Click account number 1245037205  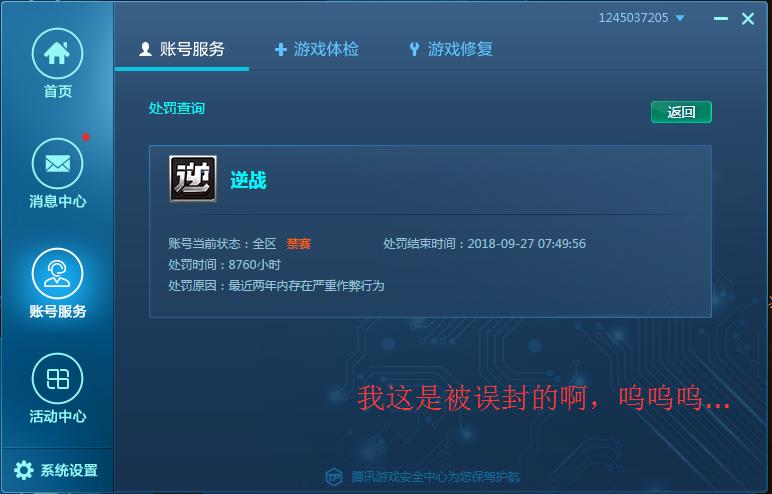click(633, 18)
